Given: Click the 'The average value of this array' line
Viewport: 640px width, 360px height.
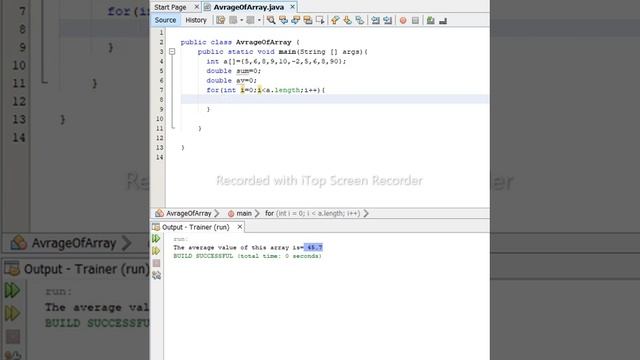Looking at the screenshot, I should (x=248, y=248).
